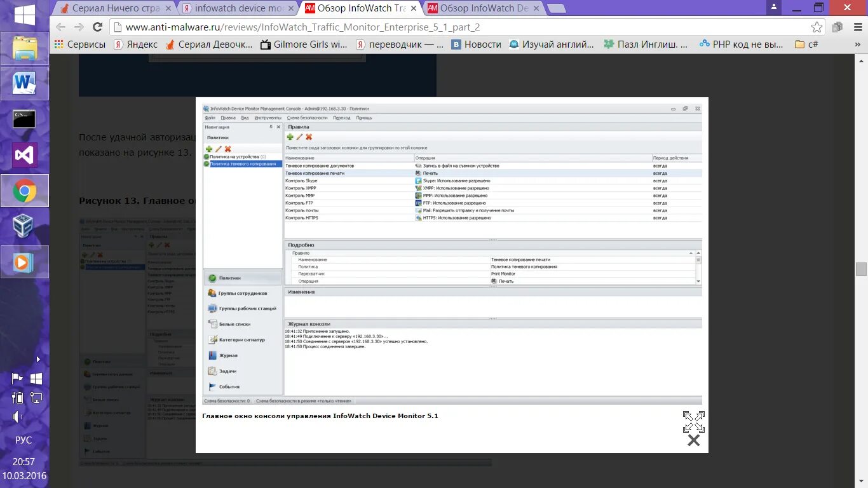Click 'Группы рабочих станций' in the console navigation
868x488 pixels.
[243, 308]
